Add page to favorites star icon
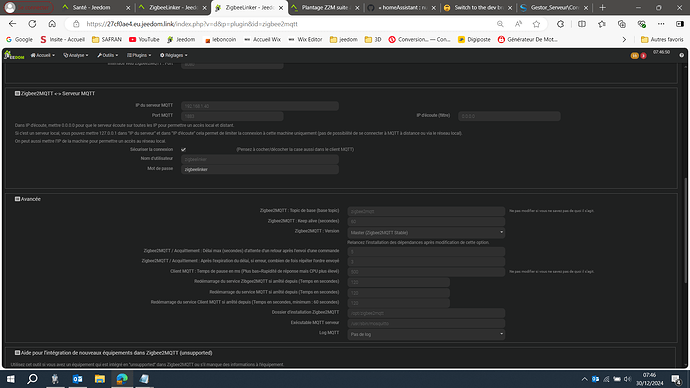This screenshot has width=690, height=388. point(536,24)
